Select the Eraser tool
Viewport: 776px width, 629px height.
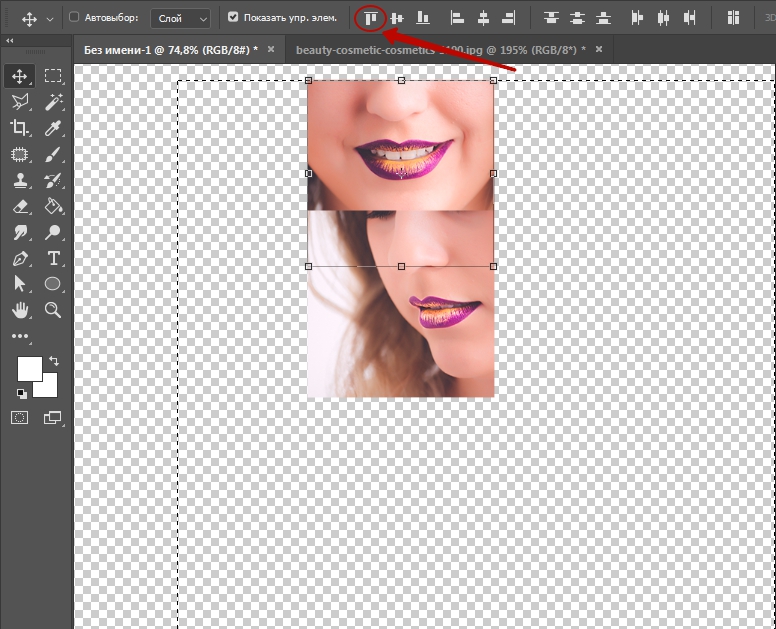point(19,206)
